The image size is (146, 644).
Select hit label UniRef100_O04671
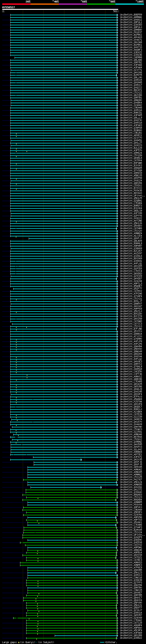point(131,40)
